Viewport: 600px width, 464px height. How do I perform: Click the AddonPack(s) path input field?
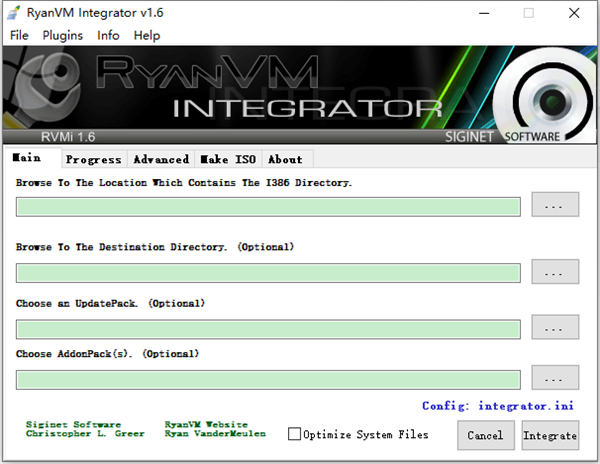[x=268, y=380]
